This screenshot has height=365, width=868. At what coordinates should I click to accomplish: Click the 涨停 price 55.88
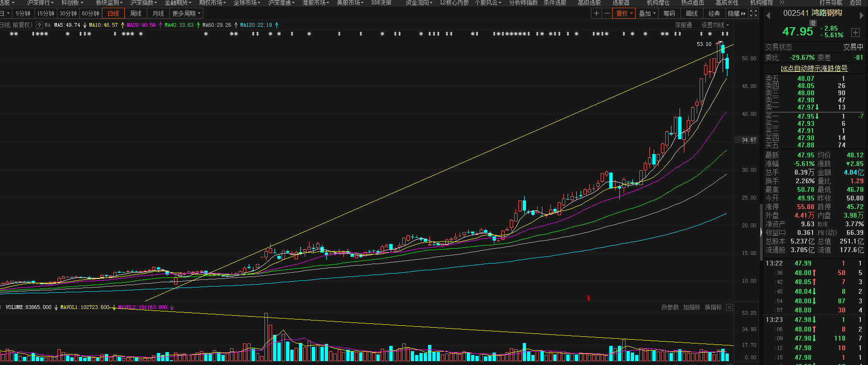pyautogui.click(x=806, y=207)
